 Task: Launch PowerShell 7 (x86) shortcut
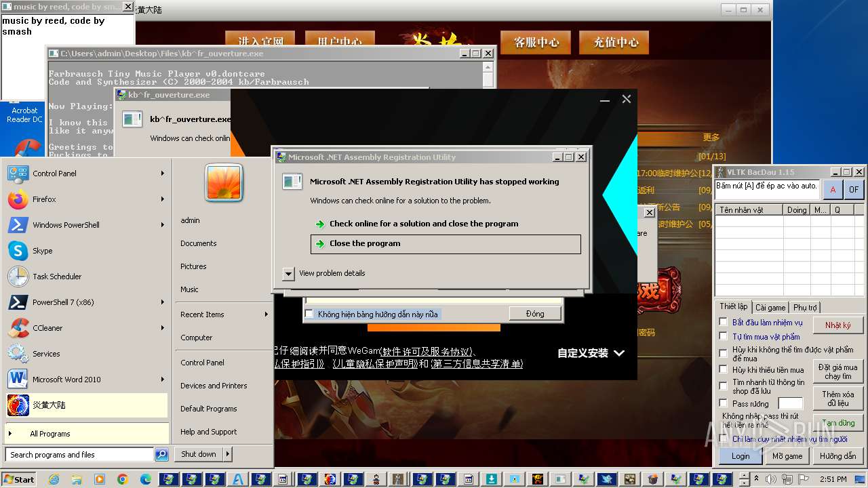pos(18,302)
